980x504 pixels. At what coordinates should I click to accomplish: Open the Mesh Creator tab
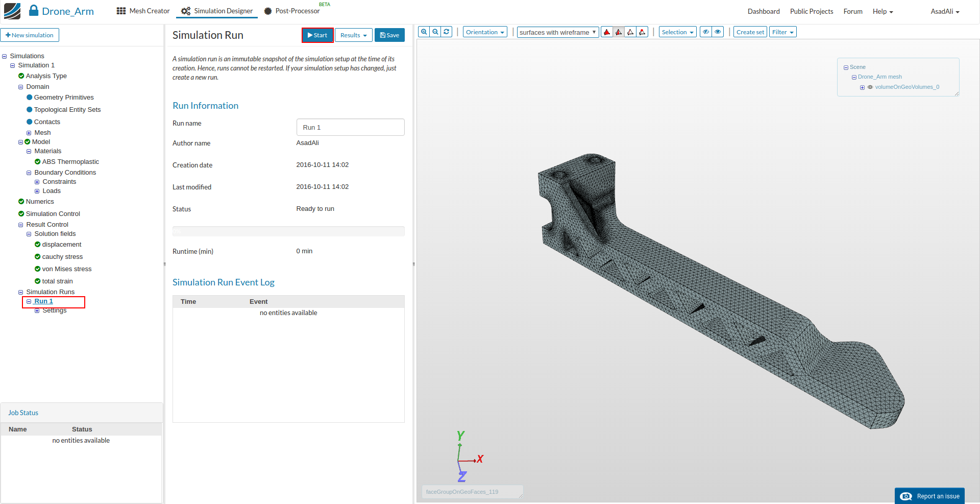click(x=143, y=11)
